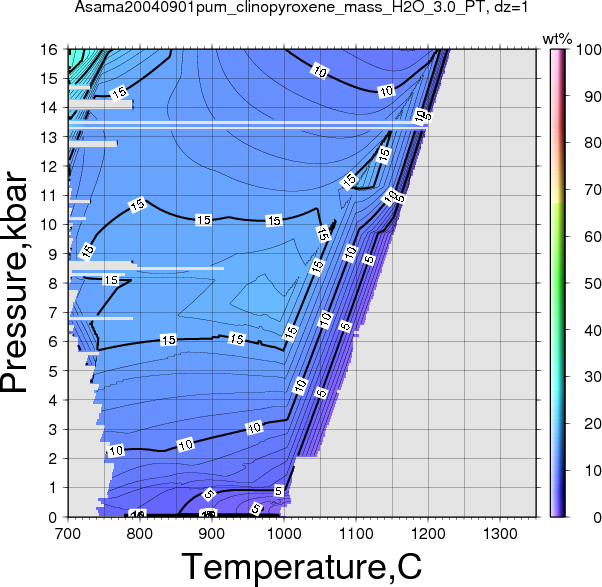This screenshot has width=602, height=587.
Task: Click pressure axis tick label 9
Action: coord(53,254)
